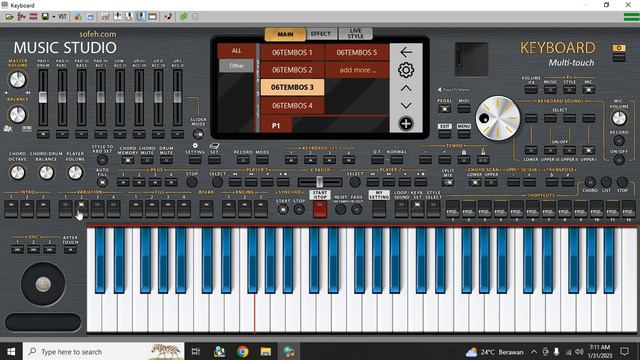Click the up chevron on display screen
Image resolution: width=640 pixels, height=360 pixels.
click(x=406, y=88)
